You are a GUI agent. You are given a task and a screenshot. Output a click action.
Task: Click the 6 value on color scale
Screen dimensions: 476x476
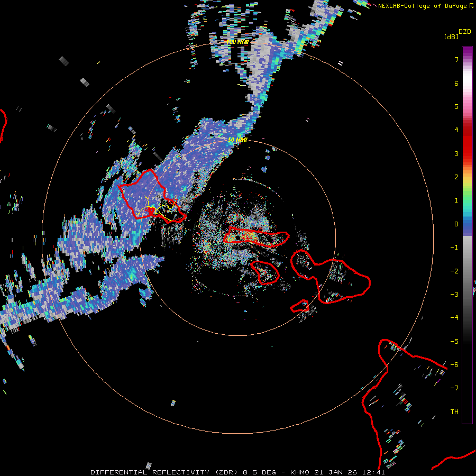pos(456,83)
